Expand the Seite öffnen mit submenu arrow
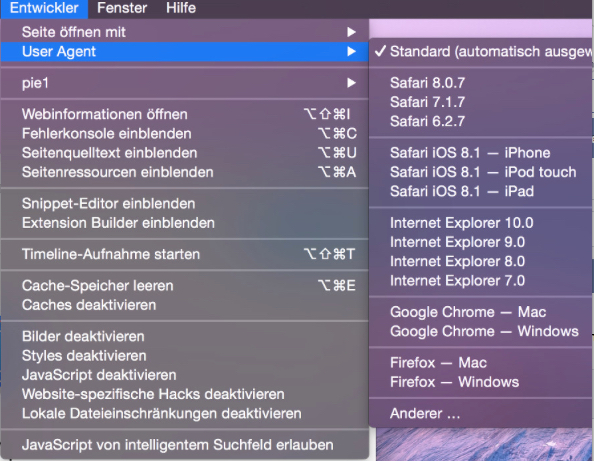 (351, 32)
